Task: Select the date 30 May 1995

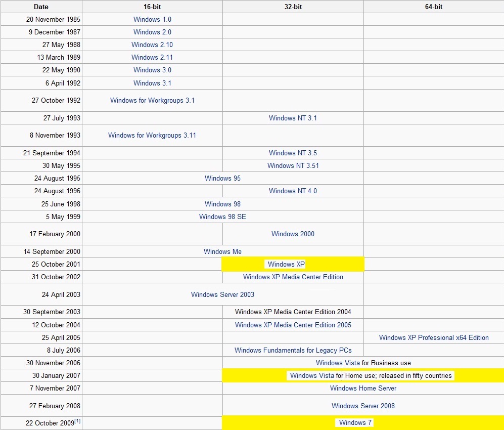Action: coord(61,165)
